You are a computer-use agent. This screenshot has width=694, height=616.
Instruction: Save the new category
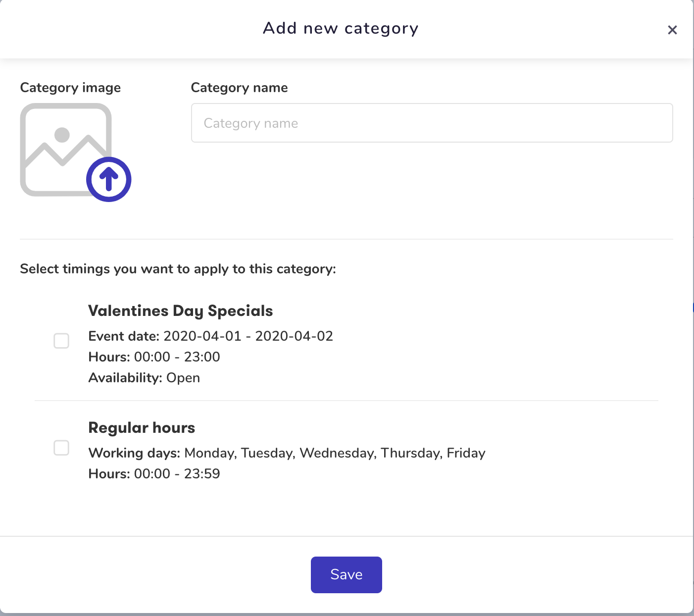coord(347,574)
